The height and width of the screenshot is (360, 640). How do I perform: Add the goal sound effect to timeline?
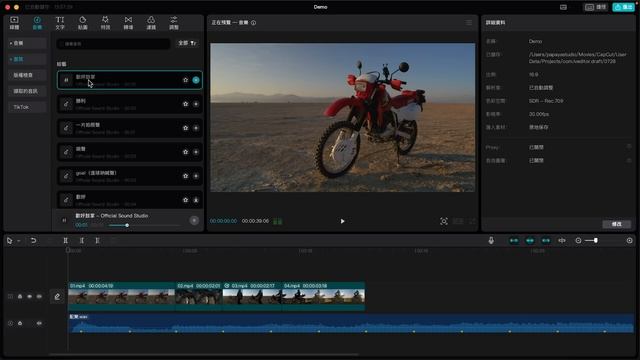pyautogui.click(x=196, y=176)
